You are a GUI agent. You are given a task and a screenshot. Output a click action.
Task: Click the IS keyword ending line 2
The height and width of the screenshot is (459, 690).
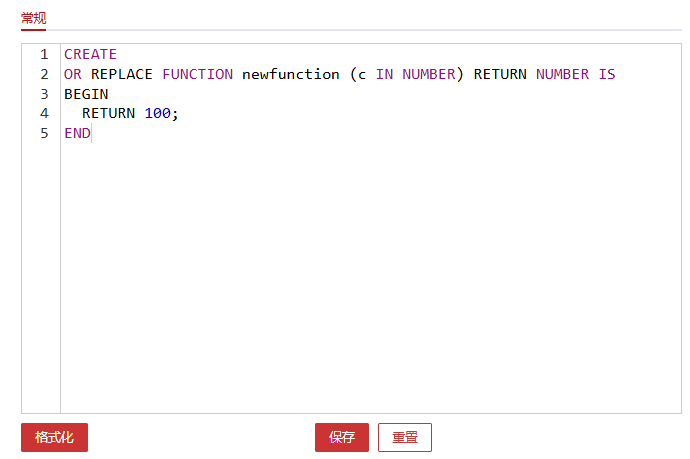pos(607,74)
